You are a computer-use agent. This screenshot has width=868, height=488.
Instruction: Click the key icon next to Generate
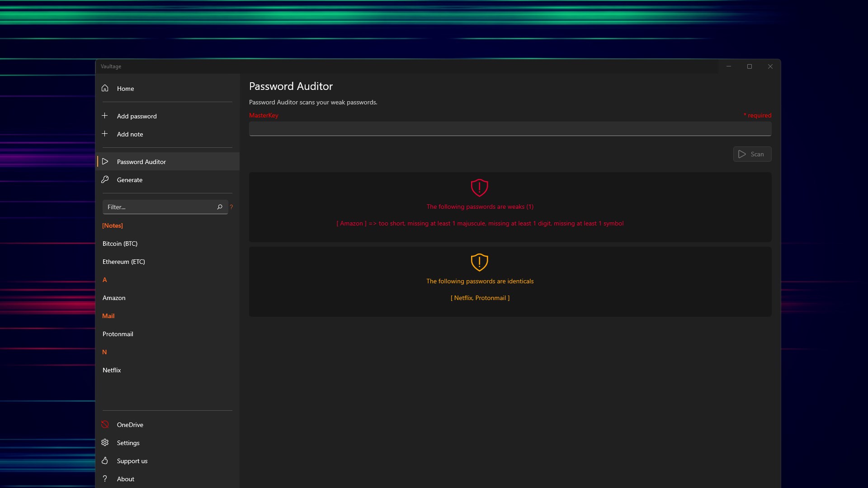[105, 179]
